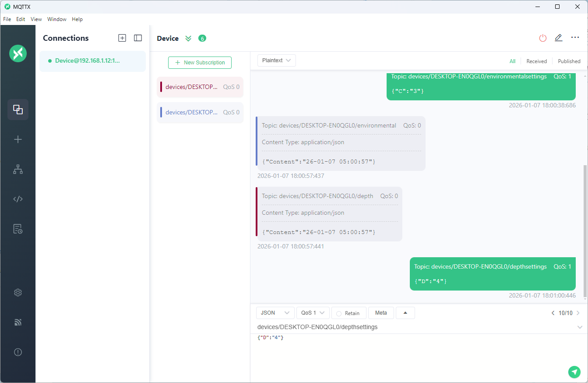Open the Plaintext format dropdown
This screenshot has height=383, width=588.
pyautogui.click(x=276, y=60)
